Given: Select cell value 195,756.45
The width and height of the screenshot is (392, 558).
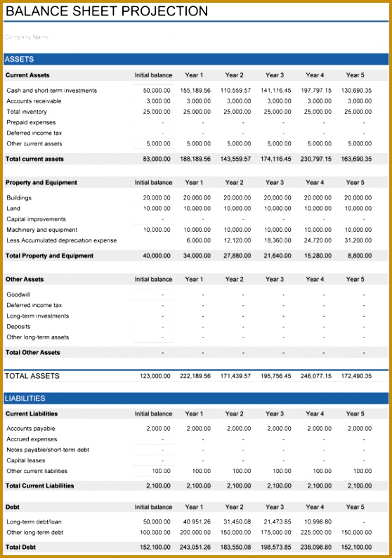Looking at the screenshot, I should coord(275,376).
